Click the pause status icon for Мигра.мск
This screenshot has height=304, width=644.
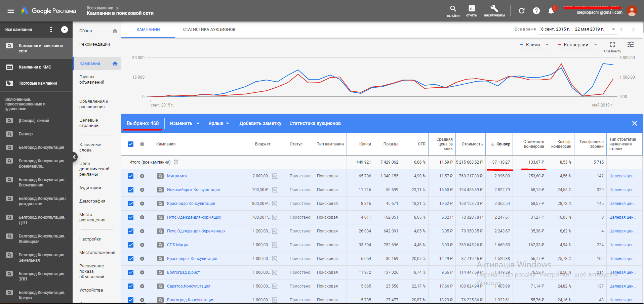point(142,176)
